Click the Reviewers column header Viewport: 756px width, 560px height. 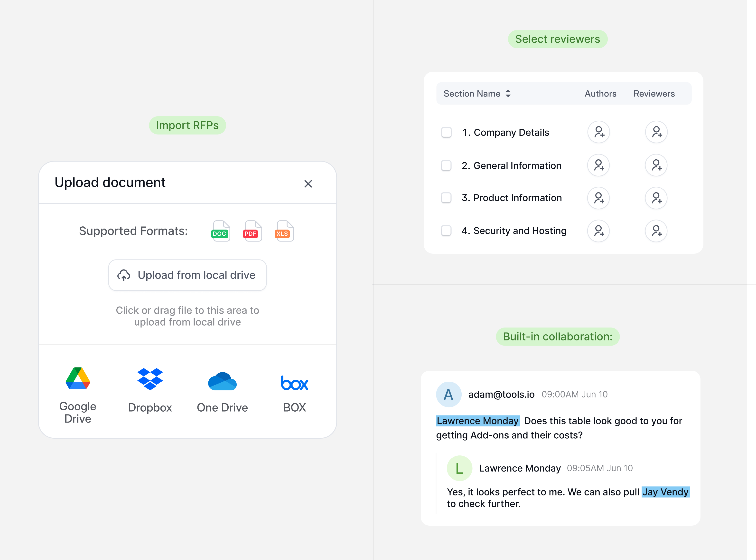(x=654, y=94)
